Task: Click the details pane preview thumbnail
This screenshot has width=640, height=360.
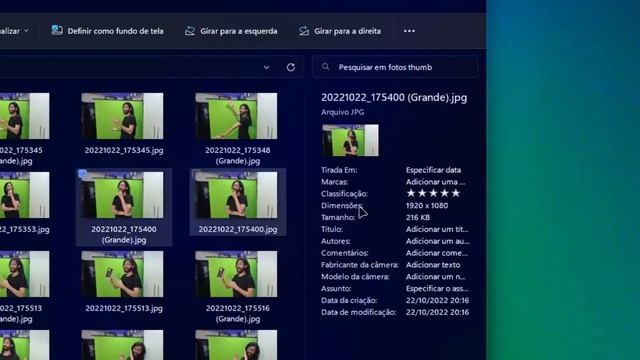Action: tap(350, 140)
